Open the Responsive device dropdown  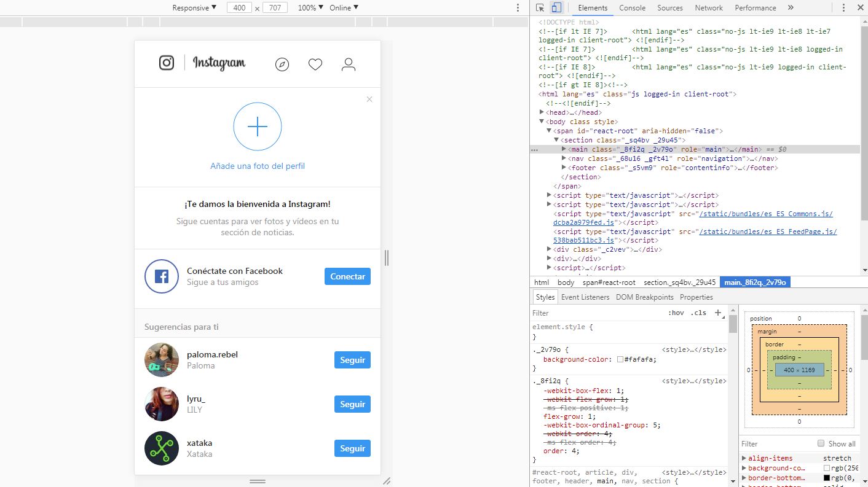(x=194, y=8)
